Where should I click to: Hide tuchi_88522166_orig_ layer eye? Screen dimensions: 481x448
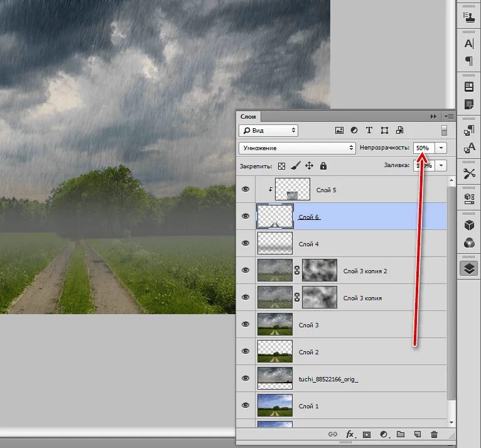point(246,378)
